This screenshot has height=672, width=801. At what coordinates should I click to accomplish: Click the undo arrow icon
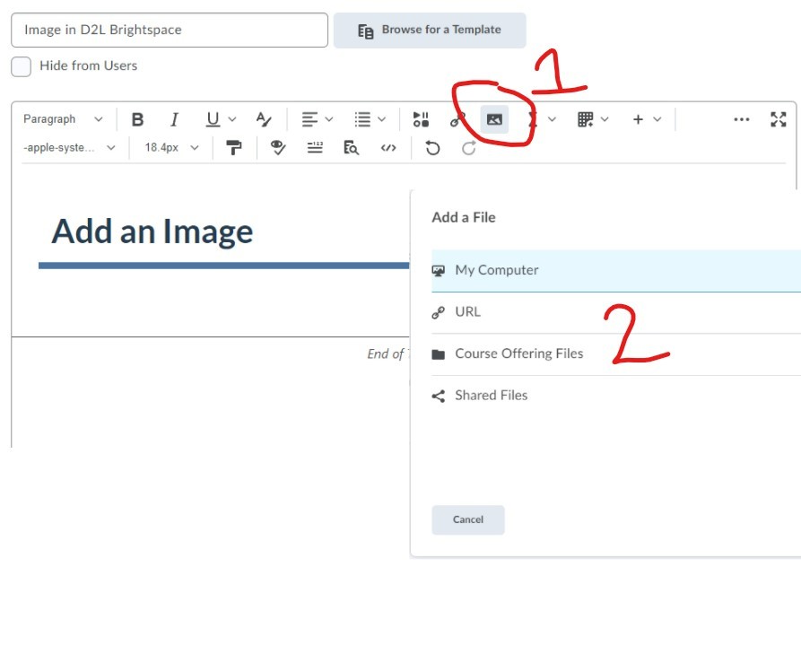pos(433,148)
